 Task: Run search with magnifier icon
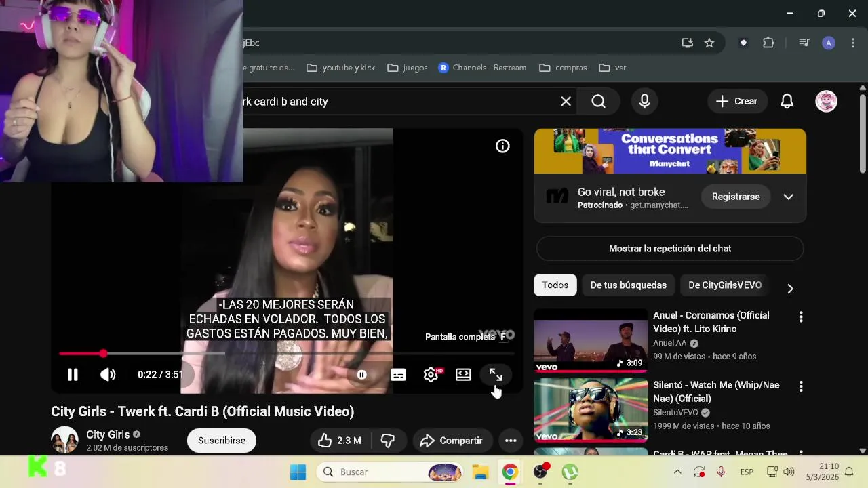coord(598,102)
